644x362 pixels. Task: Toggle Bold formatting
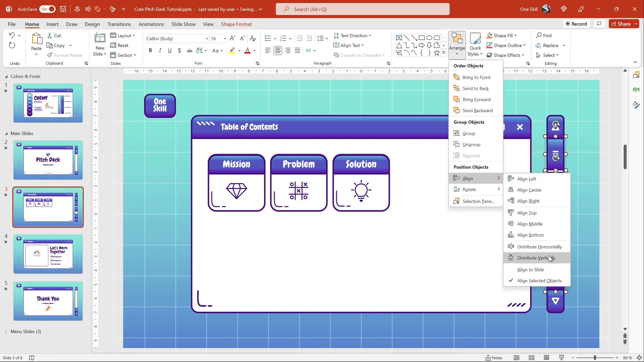pyautogui.click(x=150, y=50)
